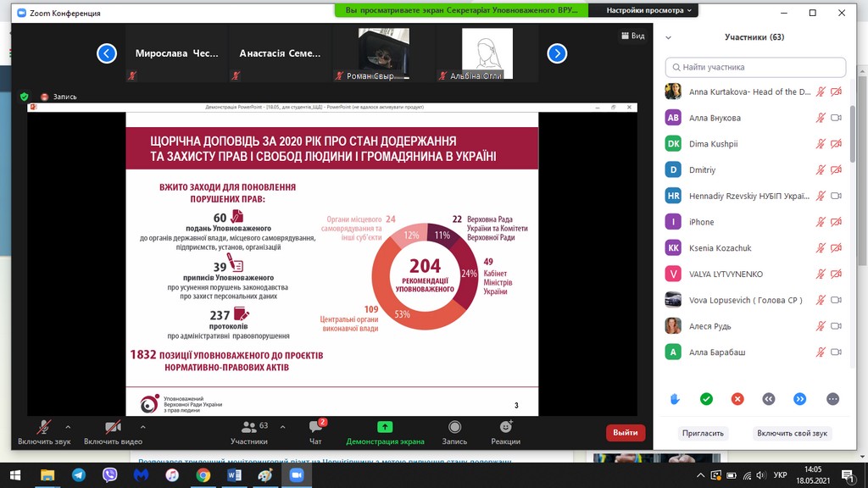Unmute microphone with Включить звук
The image size is (868, 488).
(43, 431)
